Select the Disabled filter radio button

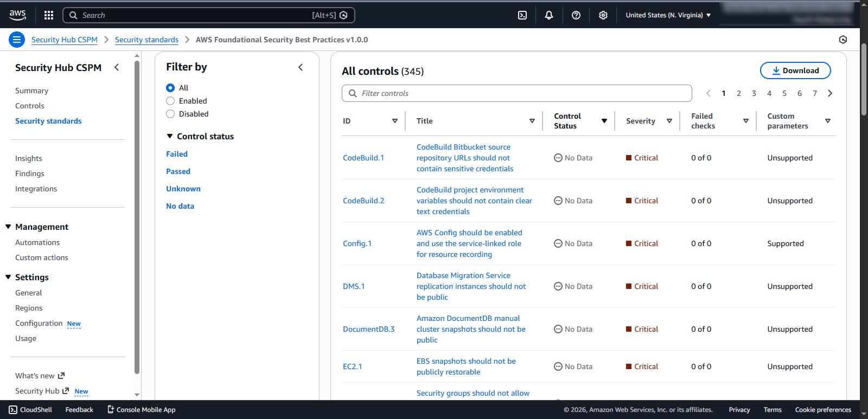pos(170,114)
